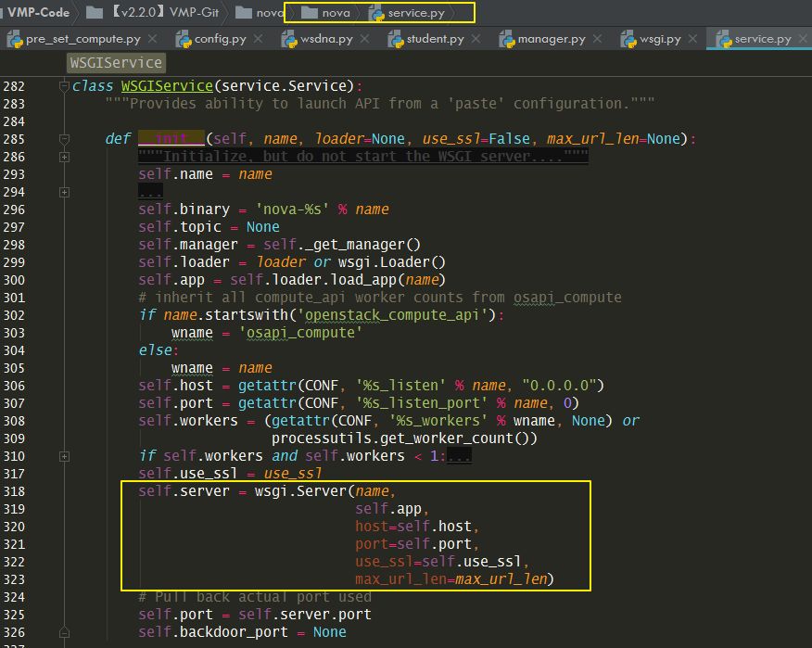Collapse the __init__ method fold marker
This screenshot has height=648, width=812.
63,139
